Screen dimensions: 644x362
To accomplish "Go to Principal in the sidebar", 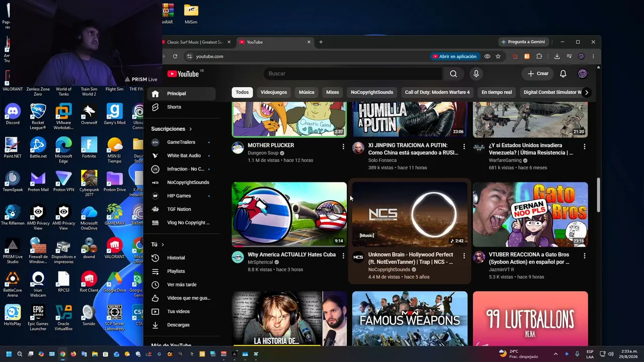I will tap(182, 94).
